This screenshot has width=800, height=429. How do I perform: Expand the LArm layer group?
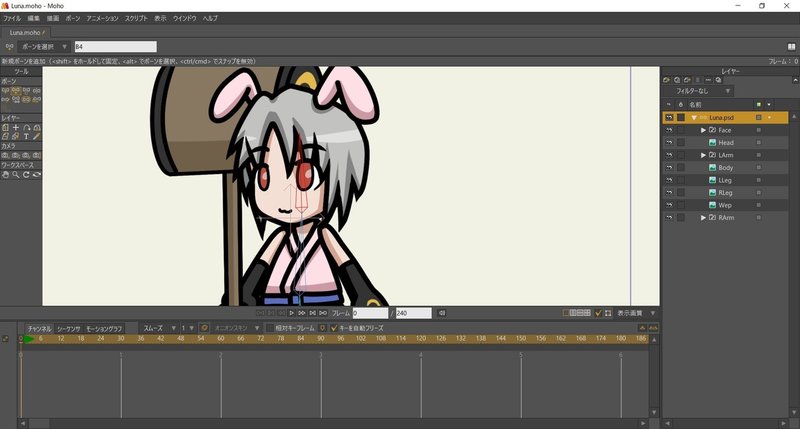(703, 155)
